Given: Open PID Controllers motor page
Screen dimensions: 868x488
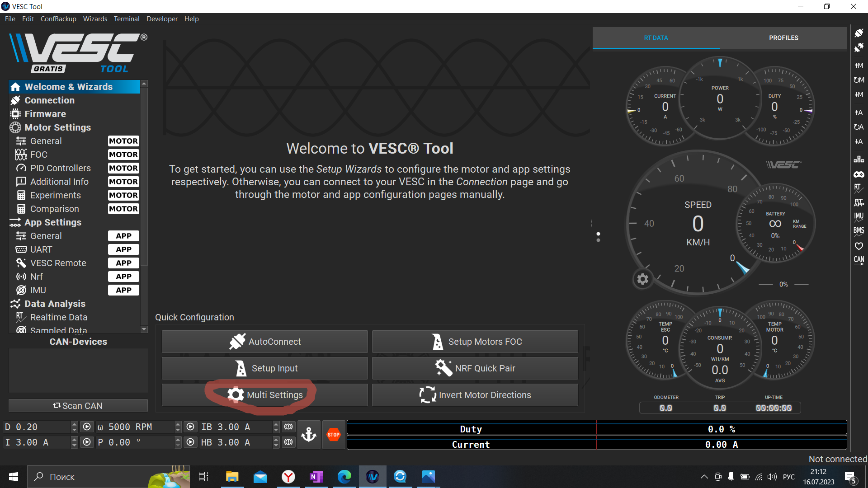Looking at the screenshot, I should point(75,168).
